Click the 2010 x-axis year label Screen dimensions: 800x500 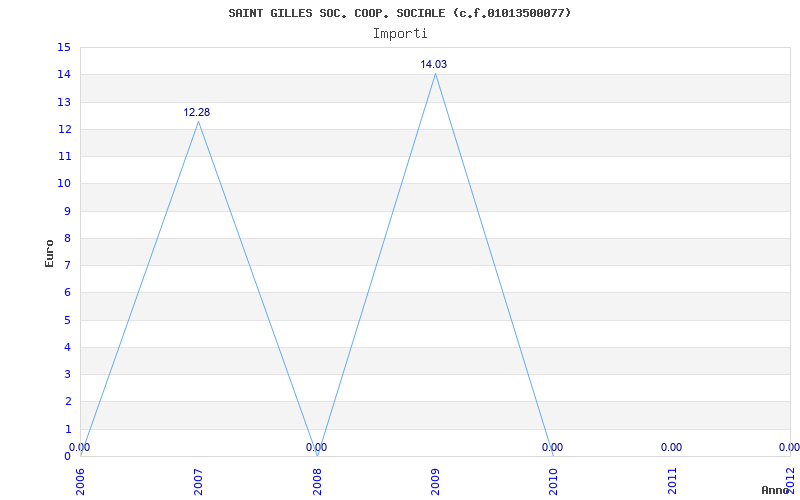[554, 481]
